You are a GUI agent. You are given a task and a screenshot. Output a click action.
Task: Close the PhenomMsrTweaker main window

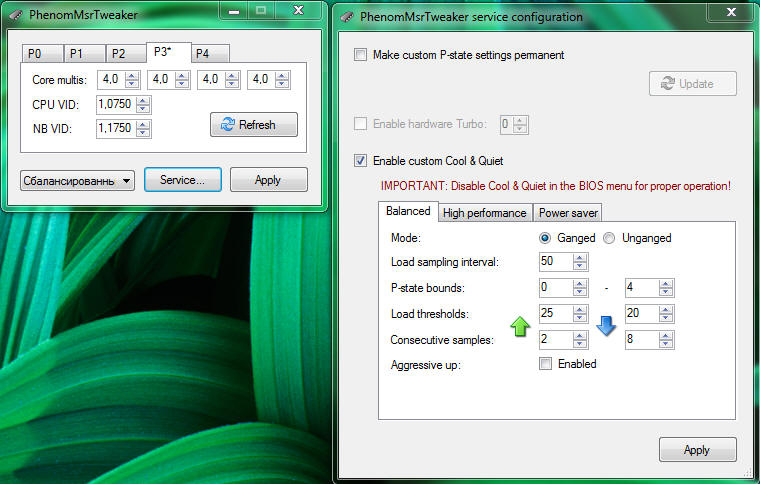point(299,11)
